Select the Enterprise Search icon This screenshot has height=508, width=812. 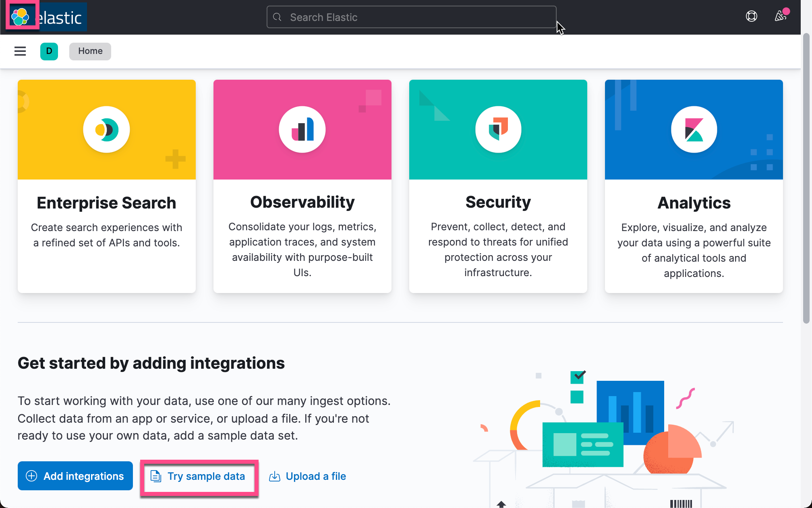(106, 129)
